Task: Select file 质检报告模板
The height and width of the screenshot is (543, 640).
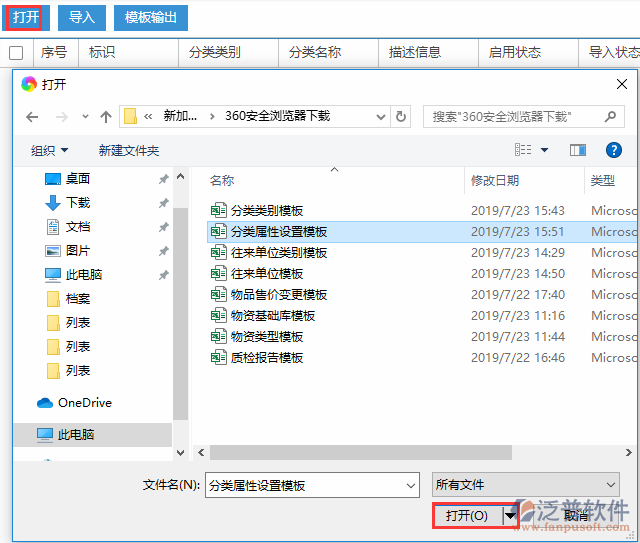Action: tap(267, 358)
